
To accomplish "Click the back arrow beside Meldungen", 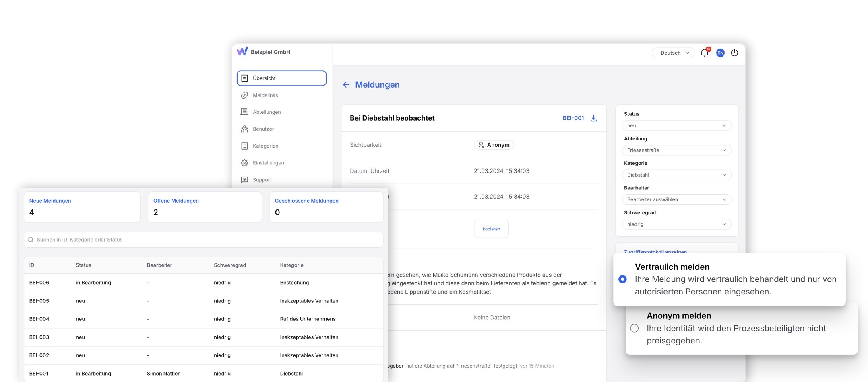I will pos(346,85).
